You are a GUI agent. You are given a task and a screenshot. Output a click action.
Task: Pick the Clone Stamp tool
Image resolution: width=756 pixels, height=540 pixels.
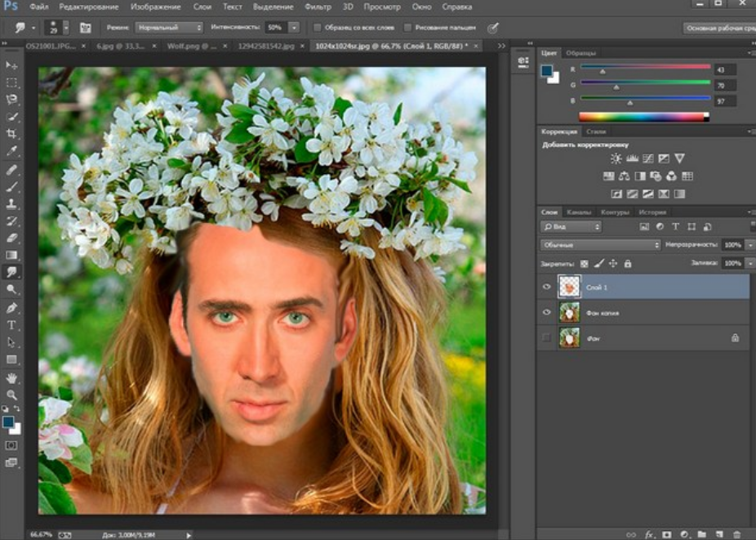[x=11, y=204]
